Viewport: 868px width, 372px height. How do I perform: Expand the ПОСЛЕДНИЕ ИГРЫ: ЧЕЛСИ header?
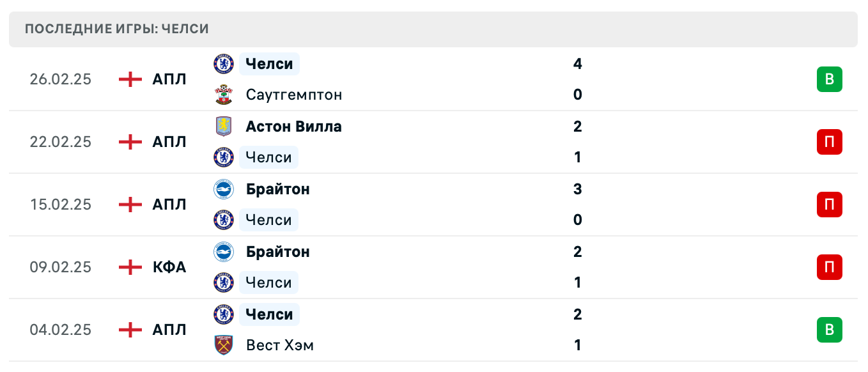116,28
